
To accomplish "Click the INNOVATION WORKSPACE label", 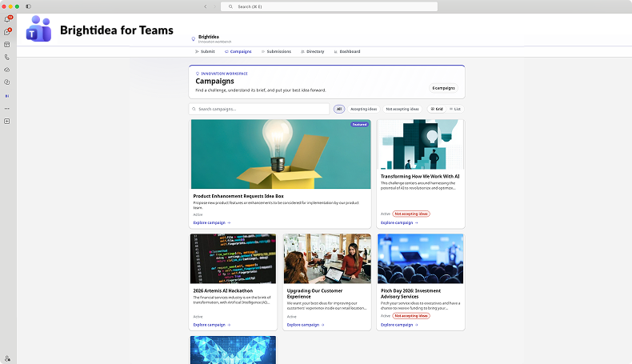I will click(224, 74).
